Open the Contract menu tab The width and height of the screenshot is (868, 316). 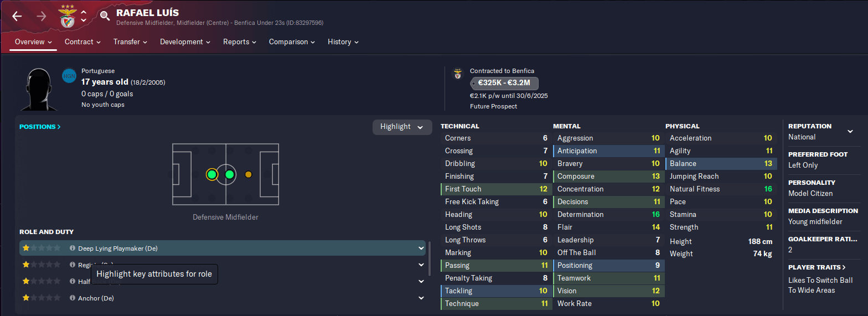(x=82, y=42)
